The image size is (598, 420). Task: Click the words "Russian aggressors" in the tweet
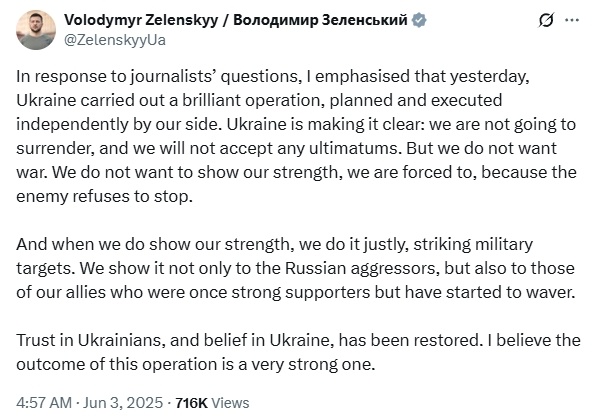point(361,269)
